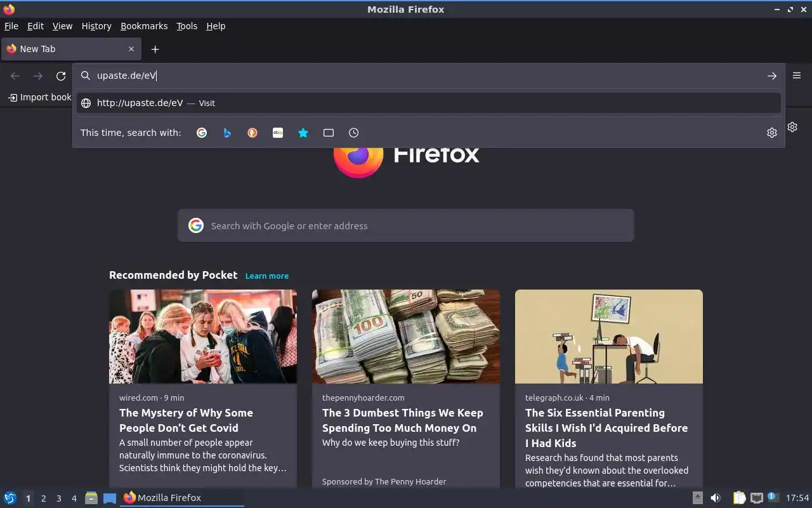Select Mozilla Firefox taskbar entry
812x508 pixels.
(182, 498)
